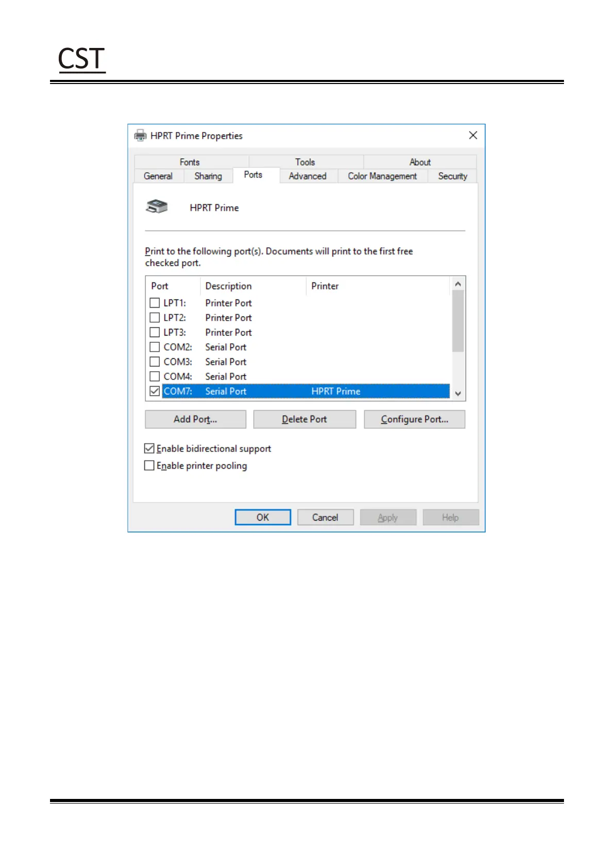Click the Delete Port button
614x868 pixels.
click(305, 419)
